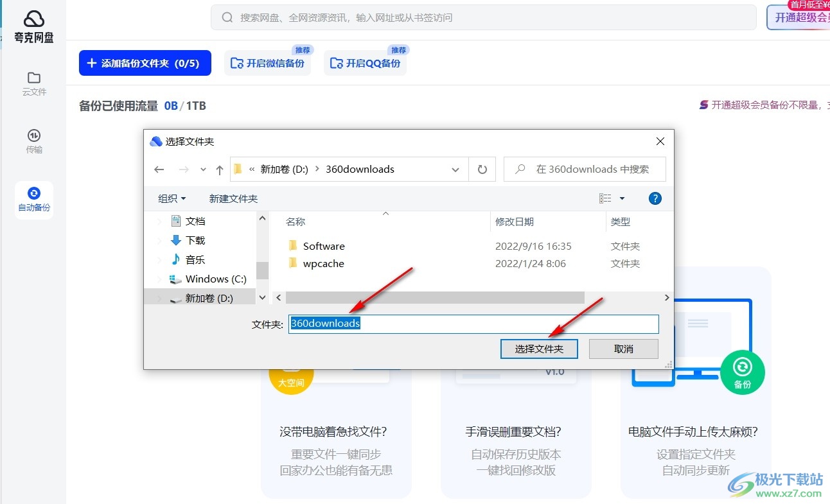The height and width of the screenshot is (504, 830).
Task: Expand the 音乐 tree node
Action: (x=159, y=259)
